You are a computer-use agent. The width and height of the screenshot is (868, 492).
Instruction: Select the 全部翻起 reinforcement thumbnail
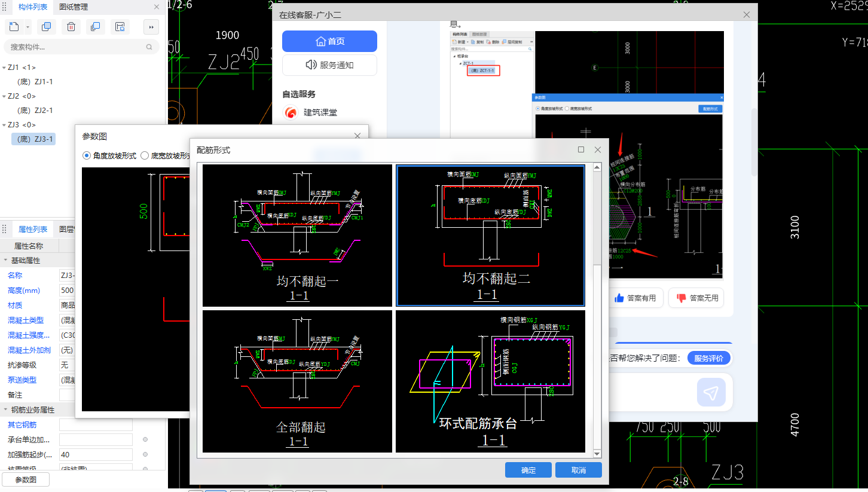point(298,381)
